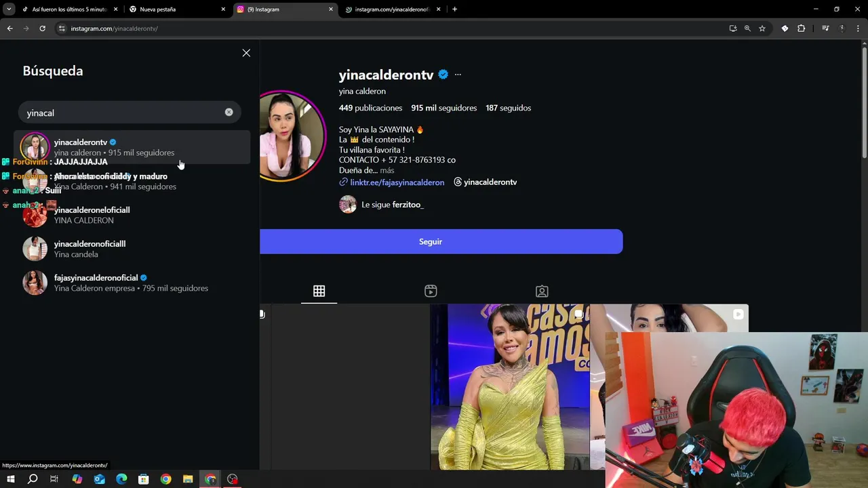Open Copilot from taskbar

(x=77, y=479)
